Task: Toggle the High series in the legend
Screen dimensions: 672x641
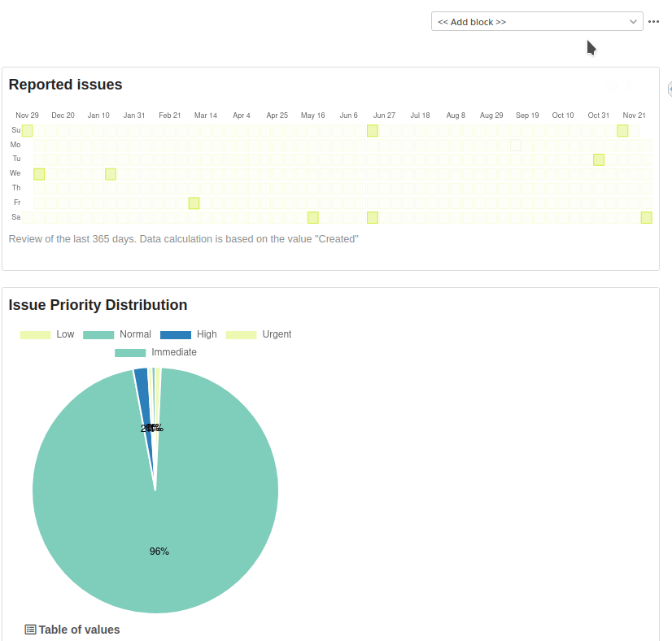Action: 206,334
